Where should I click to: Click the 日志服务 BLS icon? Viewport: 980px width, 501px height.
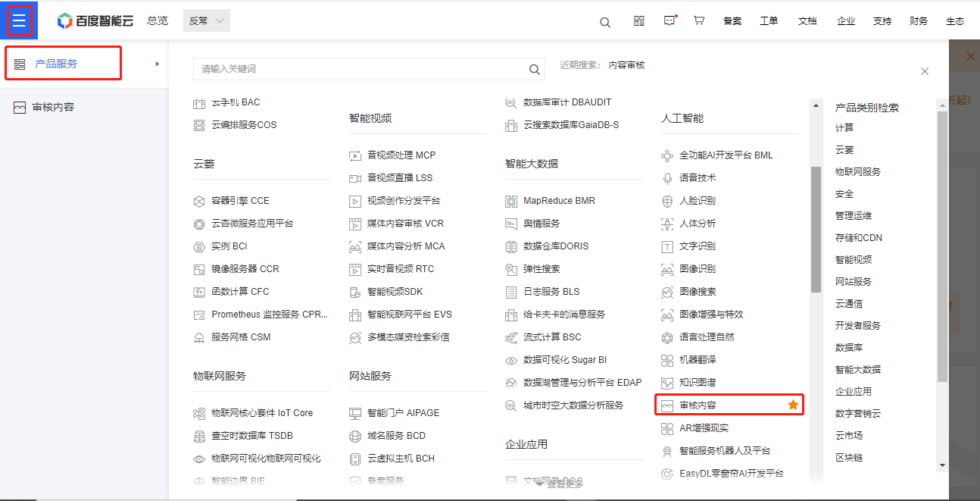click(511, 292)
